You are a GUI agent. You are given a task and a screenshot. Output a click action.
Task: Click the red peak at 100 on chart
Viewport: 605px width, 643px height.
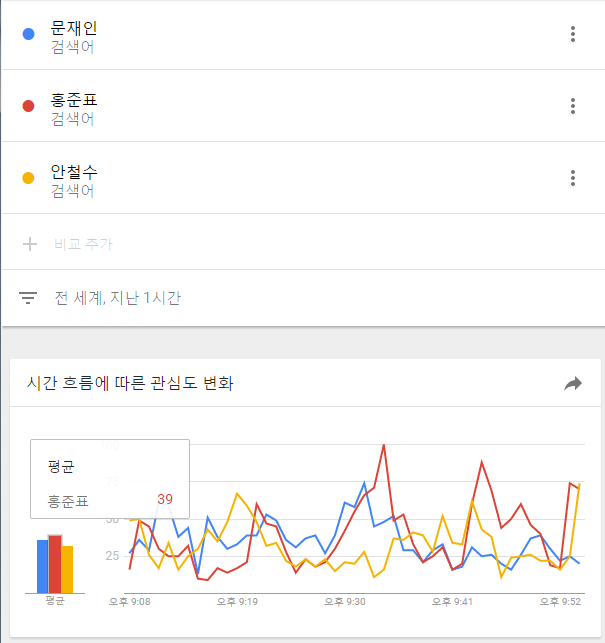[x=384, y=445]
